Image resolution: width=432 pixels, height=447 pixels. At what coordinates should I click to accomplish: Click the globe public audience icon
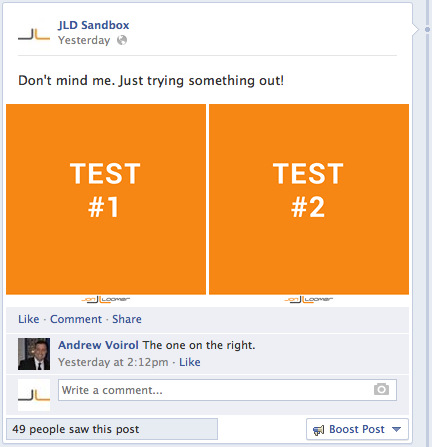[122, 40]
